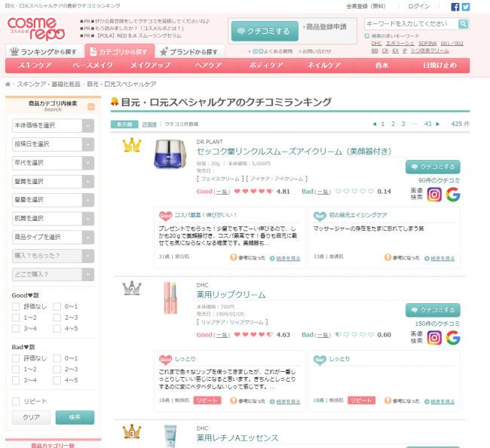The image size is (490, 448).
Task: Sort by 評価順 link
Action: click(149, 124)
